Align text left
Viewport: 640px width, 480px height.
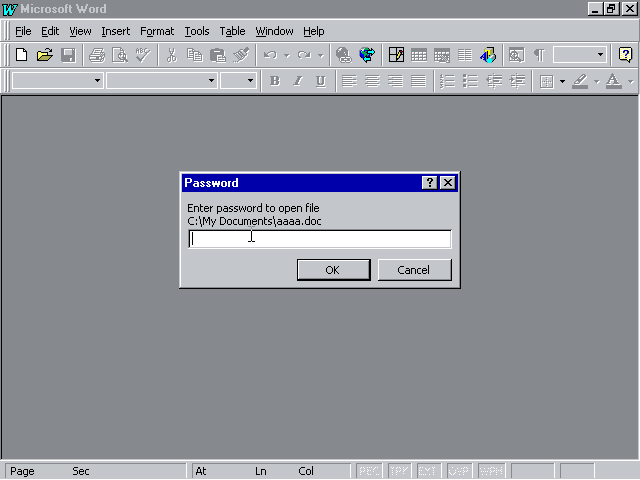coord(349,81)
